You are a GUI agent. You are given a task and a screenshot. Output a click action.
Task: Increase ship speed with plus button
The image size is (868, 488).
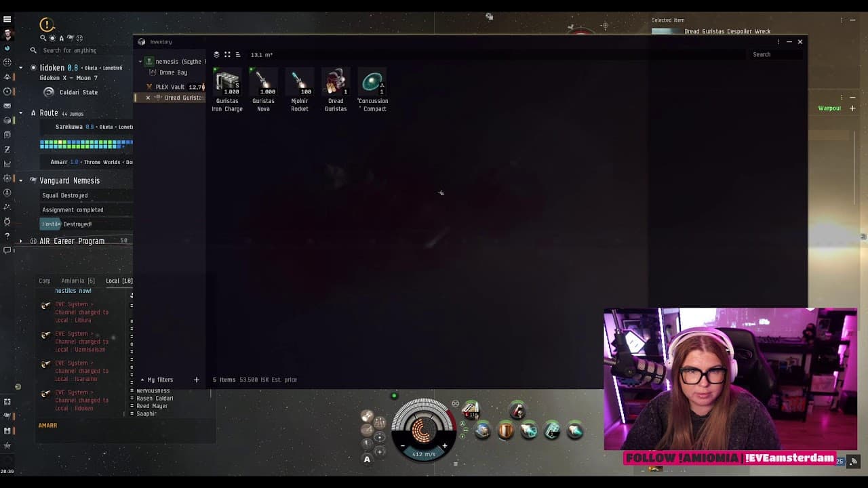[x=444, y=447]
